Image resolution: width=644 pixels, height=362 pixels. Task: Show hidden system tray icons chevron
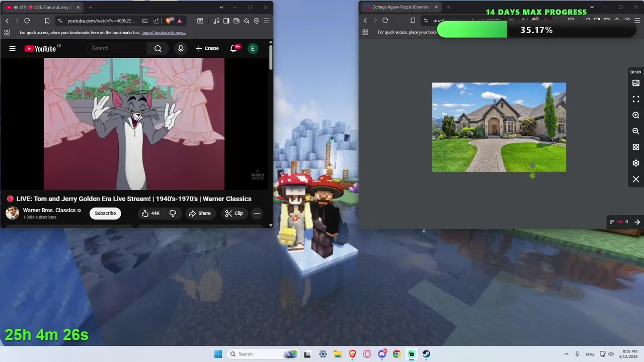coord(566,354)
